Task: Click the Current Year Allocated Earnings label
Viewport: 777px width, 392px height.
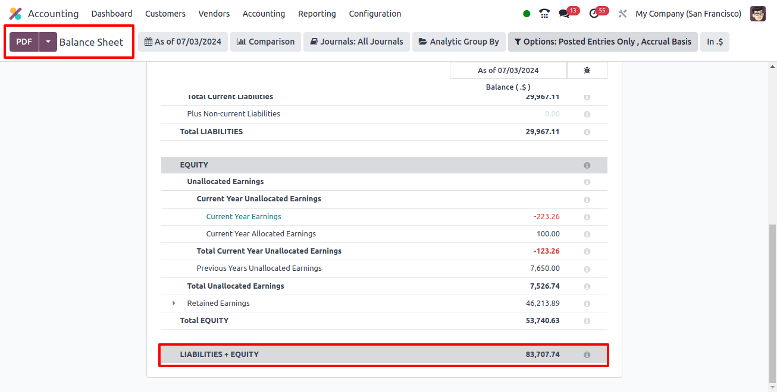Action: click(x=261, y=233)
